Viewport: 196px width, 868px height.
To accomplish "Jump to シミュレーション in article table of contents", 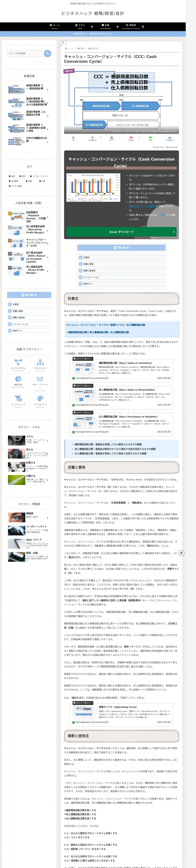I will pos(91,277).
